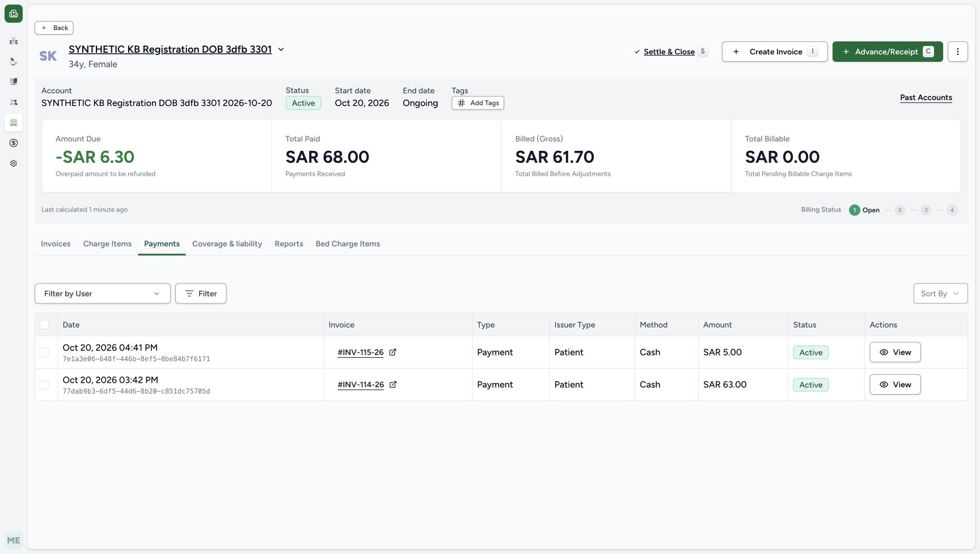This screenshot has width=980, height=554.
Task: Select the SAR 5.00 payment row checkbox
Action: tap(44, 352)
